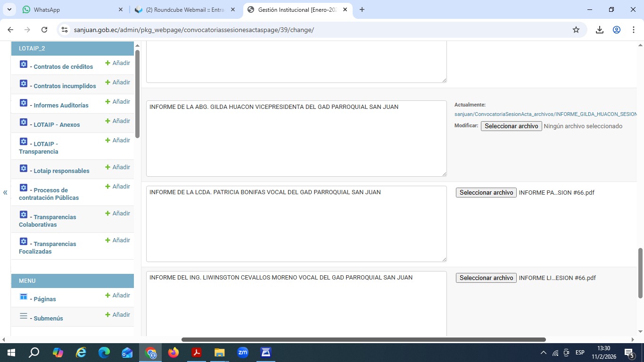Viewport: 644px width, 362px height.
Task: Open the tab search dropdown arrow
Action: tap(9, 9)
